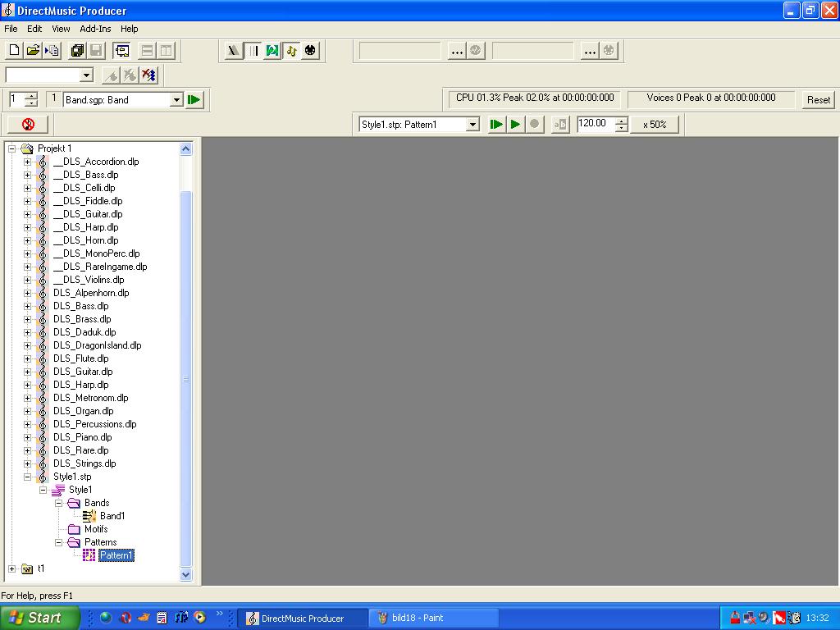Click the Reset button
This screenshot has height=630, width=840.
pyautogui.click(x=818, y=100)
